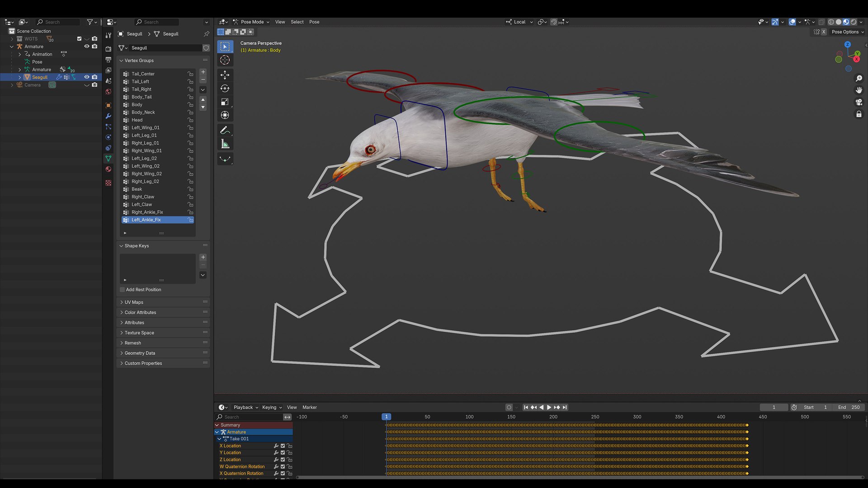Open the Modifiers properties tab (wrench)
The image size is (868, 488).
[x=108, y=116]
